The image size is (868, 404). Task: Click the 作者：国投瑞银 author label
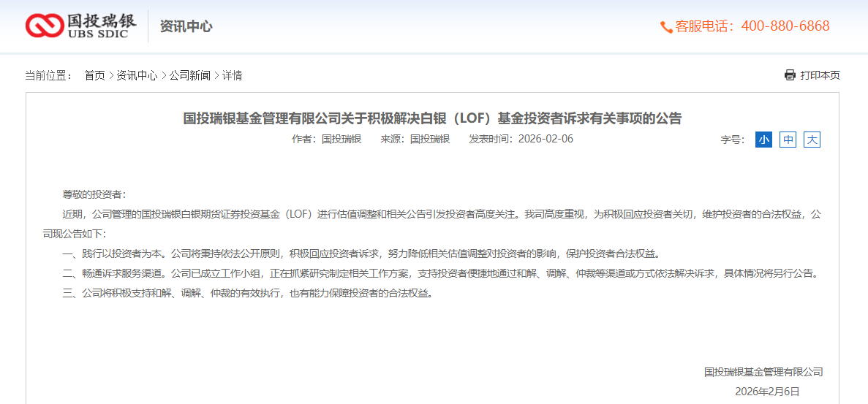tap(326, 139)
